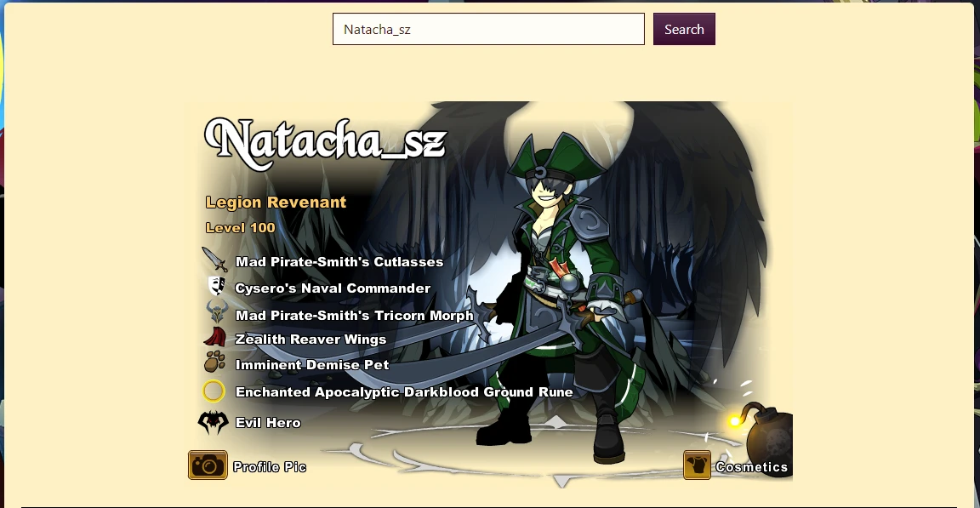Screen dimensions: 980x508
Task: Select Enchanted Apocalyptic Darkblood Ground Rune text
Action: click(404, 392)
